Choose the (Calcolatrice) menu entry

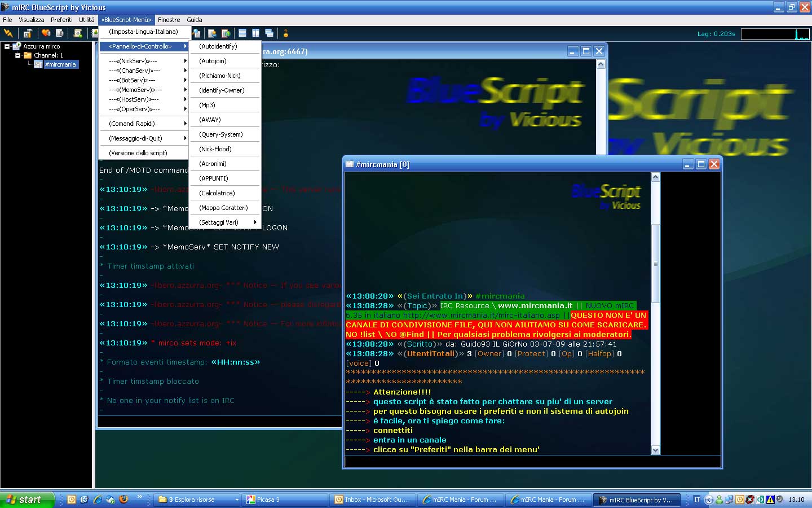217,193
